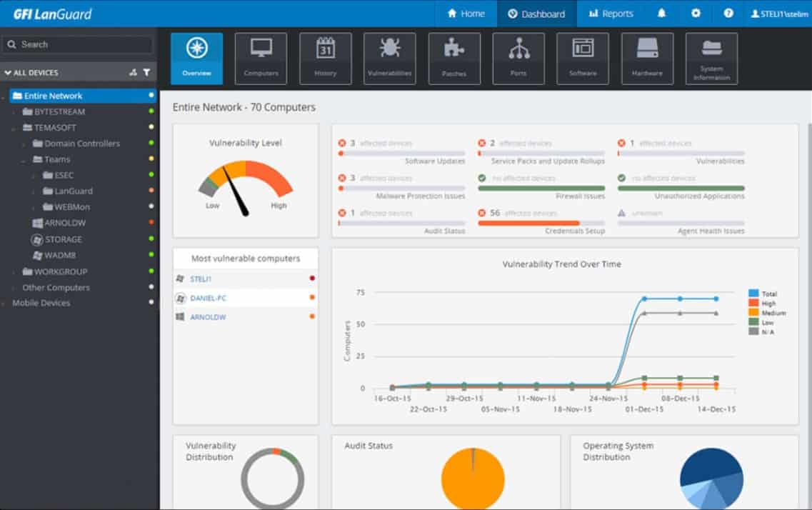Go to the Home tab
Image resolution: width=812 pixels, height=510 pixels.
coord(466,14)
